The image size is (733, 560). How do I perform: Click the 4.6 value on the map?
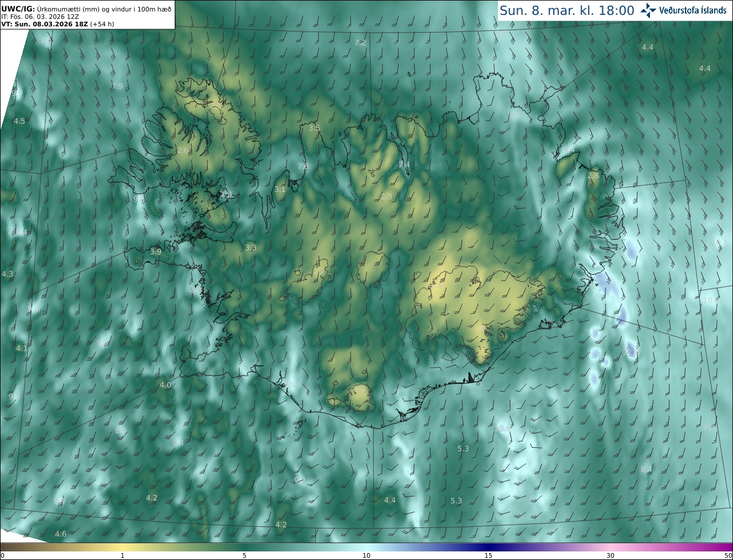pos(61,534)
